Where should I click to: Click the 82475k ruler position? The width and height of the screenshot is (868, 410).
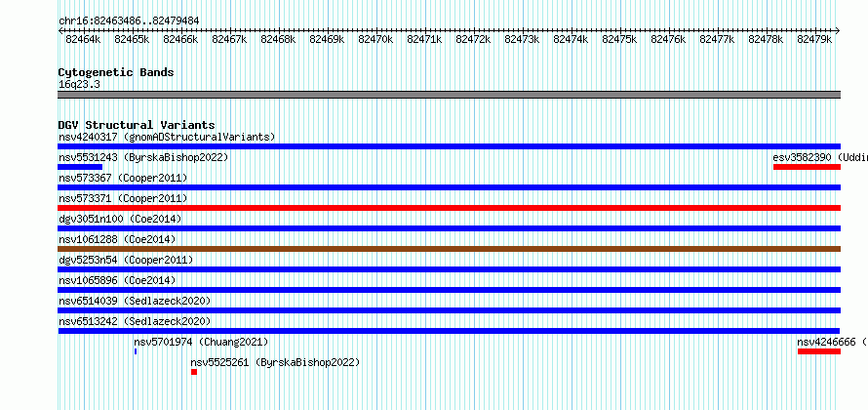pos(619,39)
